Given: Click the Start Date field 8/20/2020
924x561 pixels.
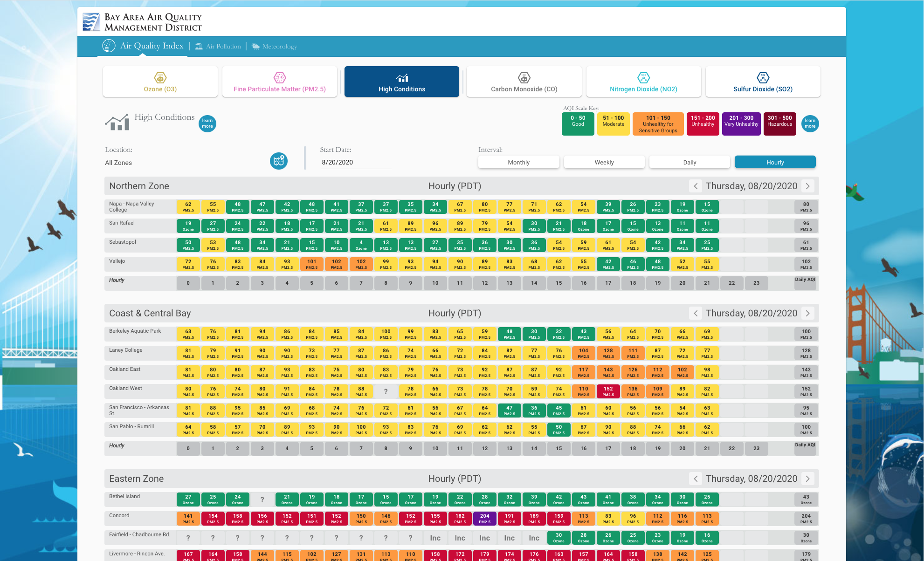Looking at the screenshot, I should point(355,162).
